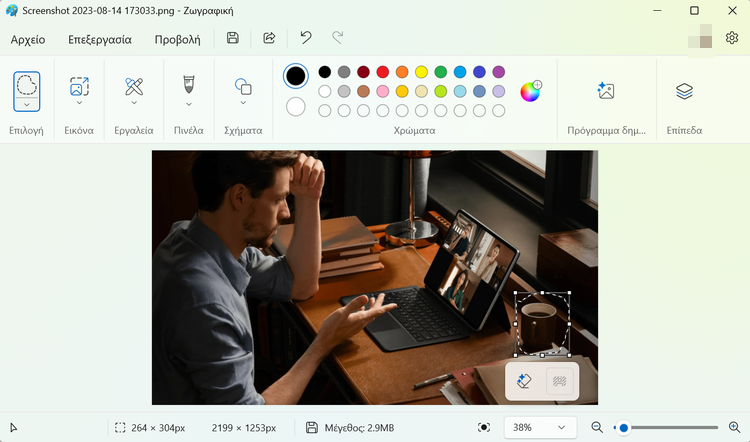Pick the dark red color swatch
The width and height of the screenshot is (750, 442).
coord(363,72)
